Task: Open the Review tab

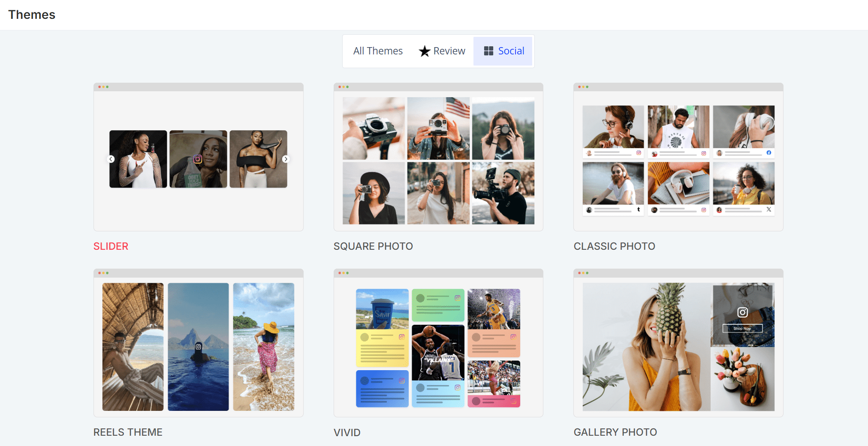Action: pos(449,51)
